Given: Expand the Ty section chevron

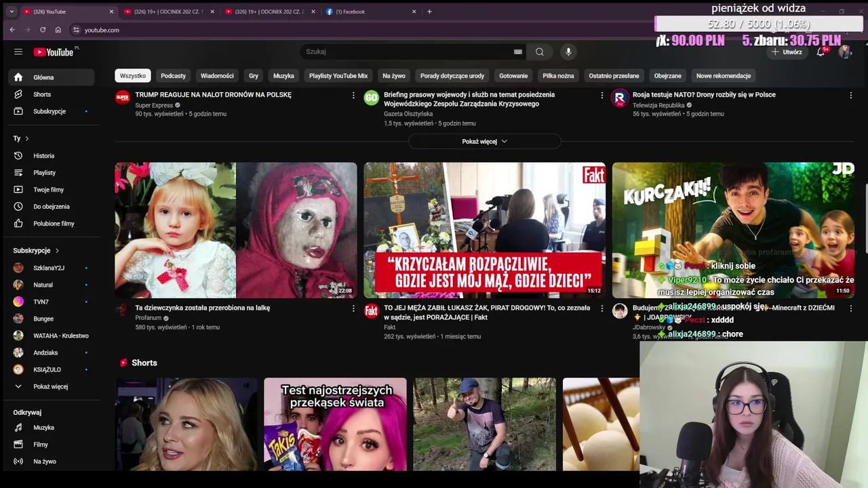Looking at the screenshot, I should pyautogui.click(x=26, y=138).
